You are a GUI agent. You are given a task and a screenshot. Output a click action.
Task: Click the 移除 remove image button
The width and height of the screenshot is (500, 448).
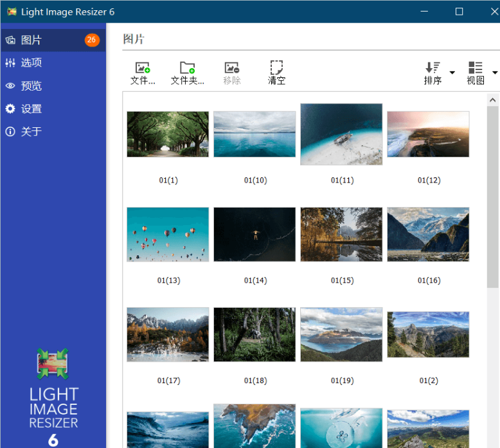232,73
